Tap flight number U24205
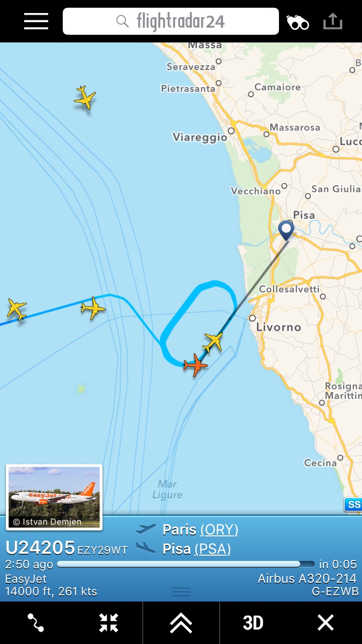This screenshot has height=644, width=362. [41, 548]
